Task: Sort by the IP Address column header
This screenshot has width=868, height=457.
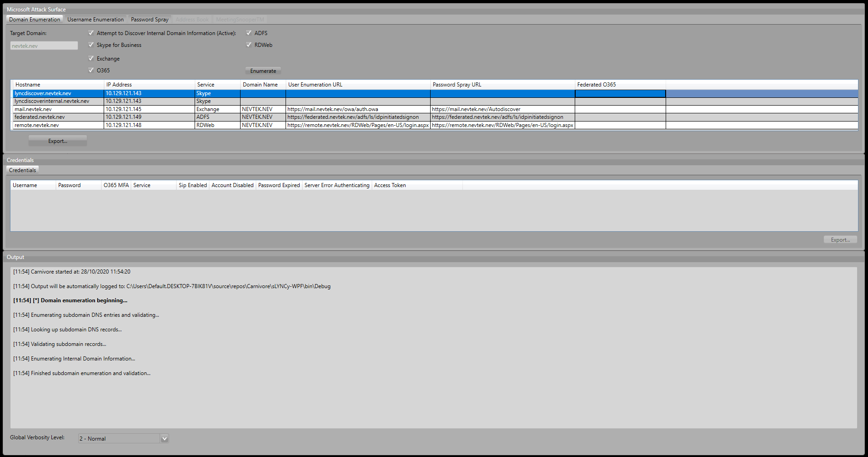Action: (x=119, y=85)
